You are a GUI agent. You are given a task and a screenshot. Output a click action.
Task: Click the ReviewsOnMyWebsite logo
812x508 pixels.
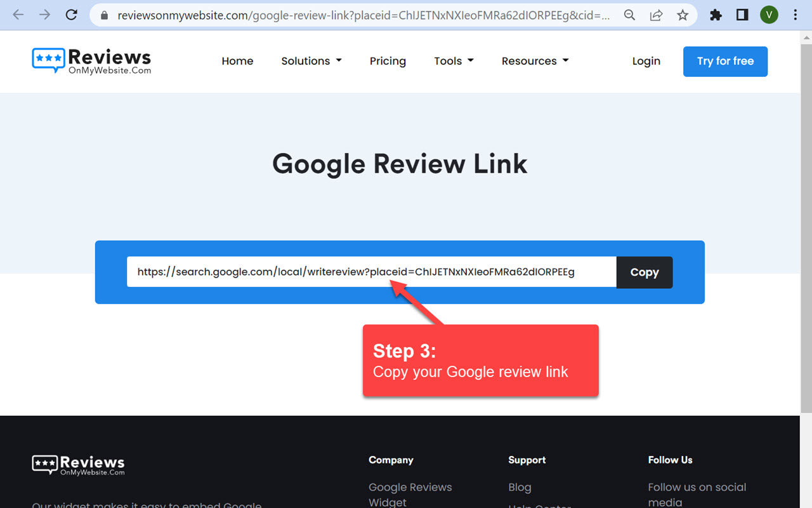coord(91,60)
